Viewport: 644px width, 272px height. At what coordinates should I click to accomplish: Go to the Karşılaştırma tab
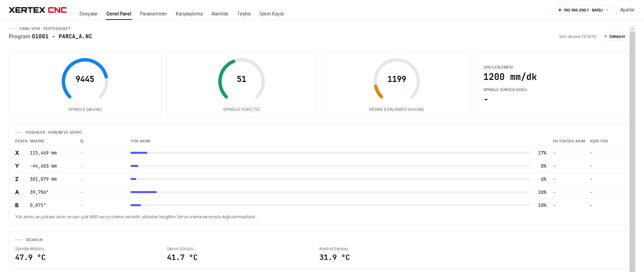point(189,14)
